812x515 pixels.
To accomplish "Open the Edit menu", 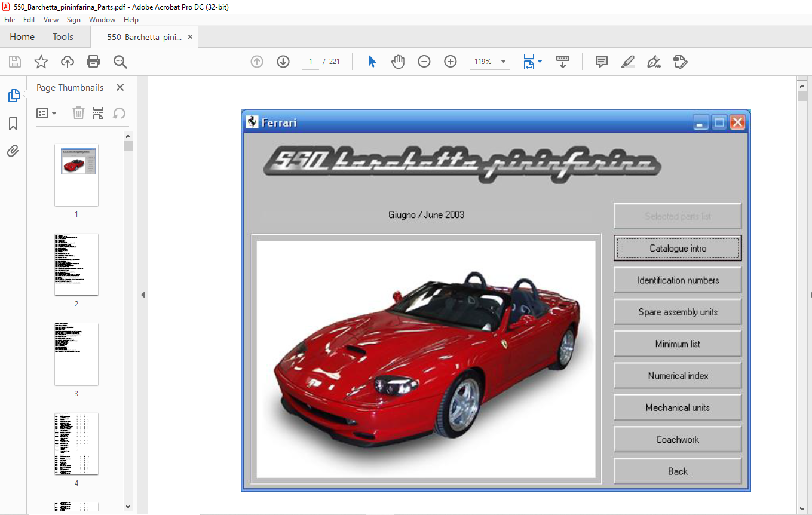I will pyautogui.click(x=29, y=20).
